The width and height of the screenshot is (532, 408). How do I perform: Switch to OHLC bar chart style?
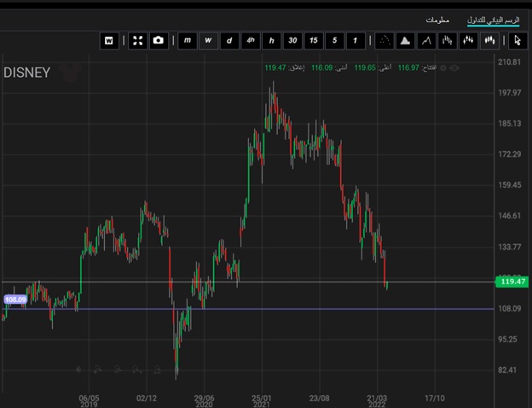tap(448, 41)
